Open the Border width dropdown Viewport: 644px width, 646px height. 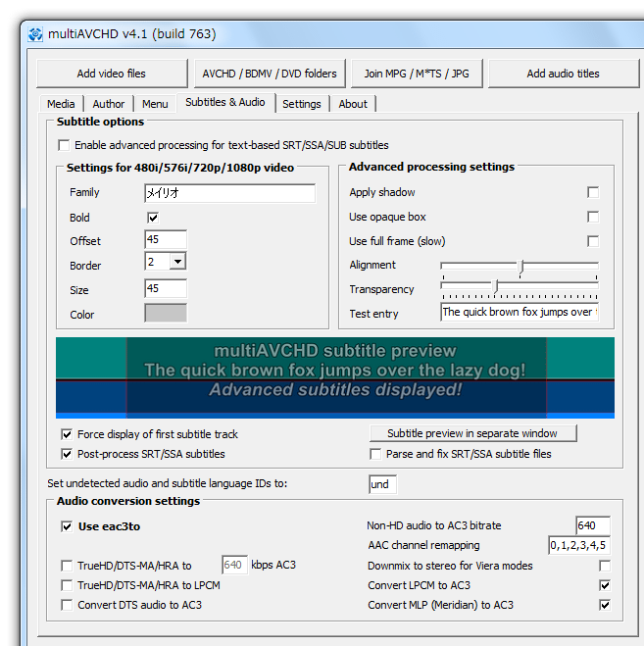click(x=177, y=261)
